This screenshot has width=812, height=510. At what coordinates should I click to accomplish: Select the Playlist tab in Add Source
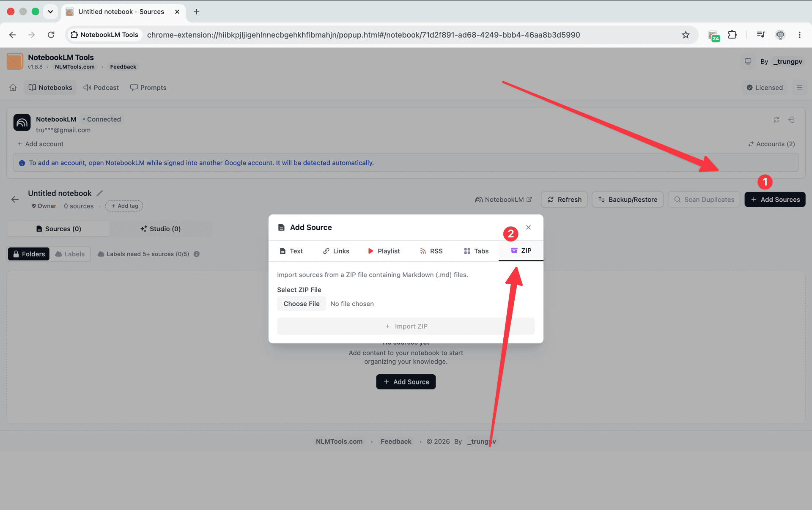384,251
